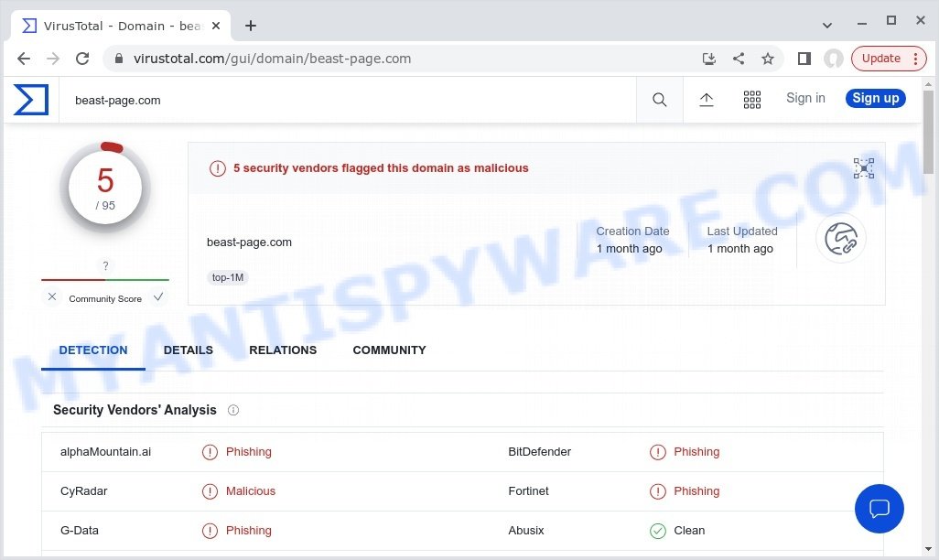
Task: Open the upload file icon
Action: 707,100
